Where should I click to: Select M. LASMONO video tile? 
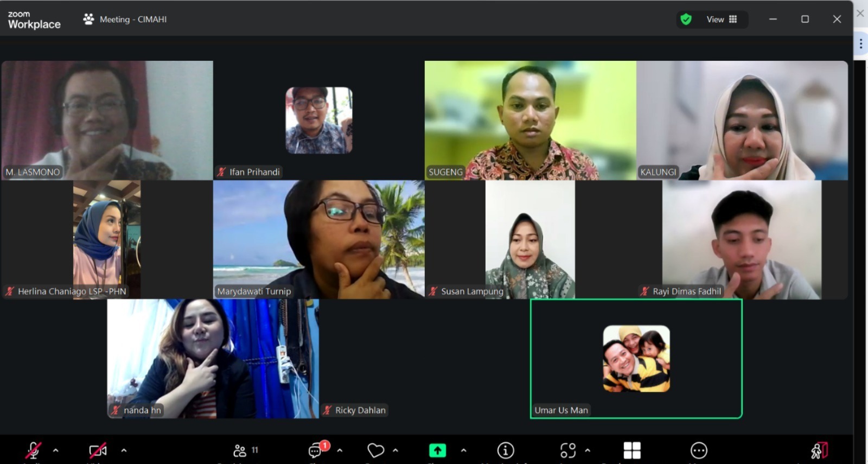[x=107, y=120]
